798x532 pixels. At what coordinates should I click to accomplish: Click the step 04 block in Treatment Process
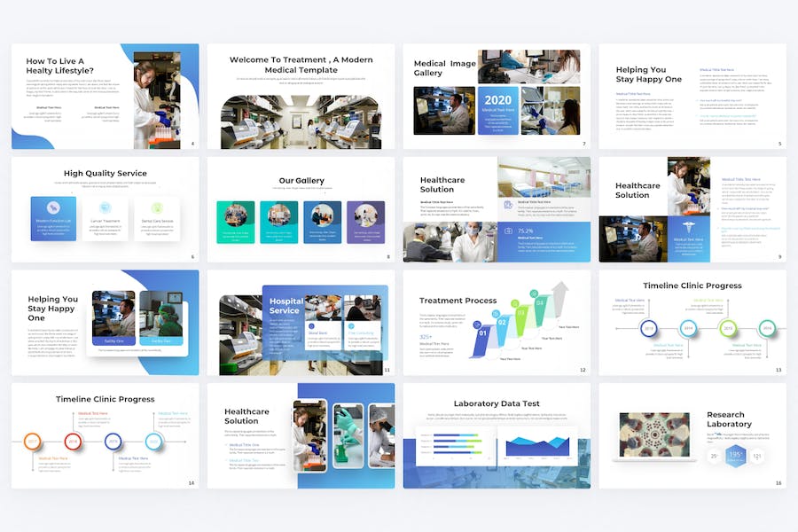point(539,304)
